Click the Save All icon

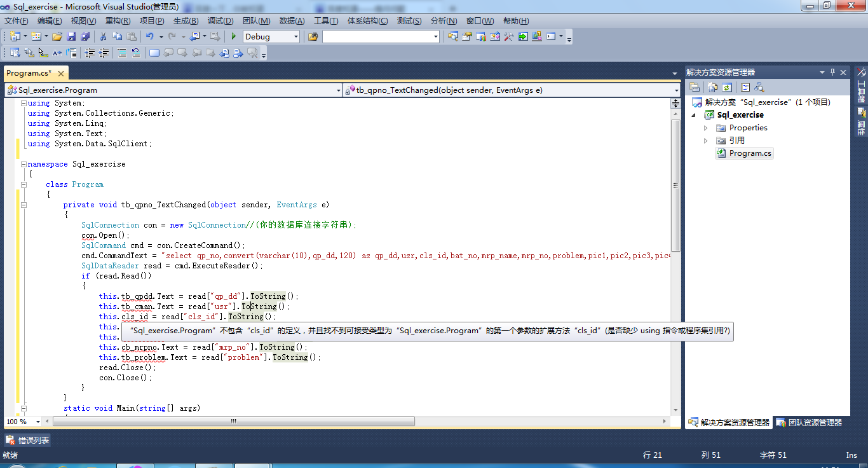coord(85,36)
